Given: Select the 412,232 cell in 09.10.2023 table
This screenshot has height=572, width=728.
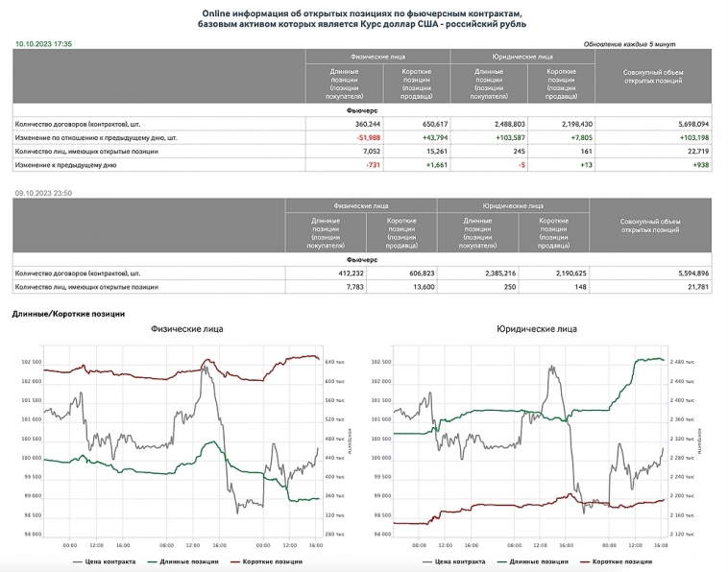Looking at the screenshot, I should pos(349,274).
